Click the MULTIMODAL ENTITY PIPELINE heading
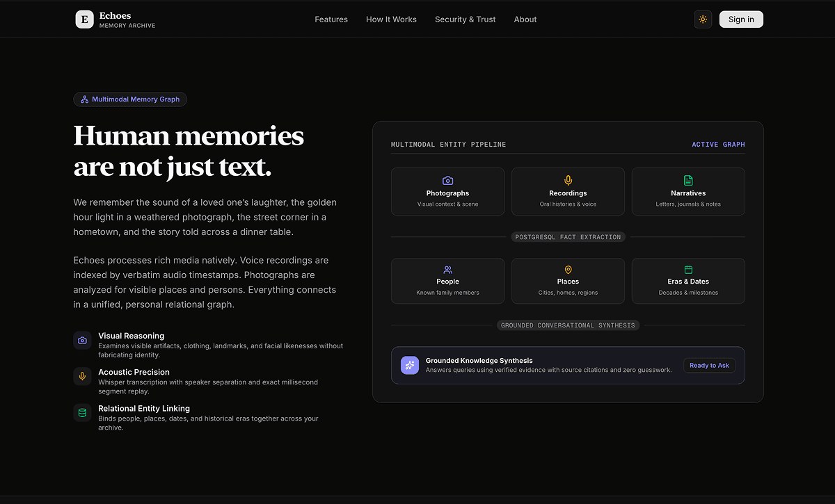The image size is (835, 504). click(x=449, y=145)
